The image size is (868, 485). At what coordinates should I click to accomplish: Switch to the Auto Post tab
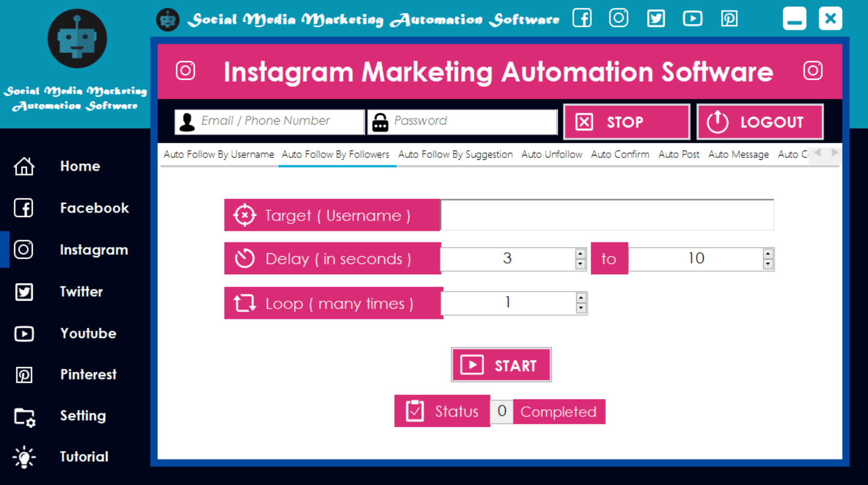click(679, 154)
